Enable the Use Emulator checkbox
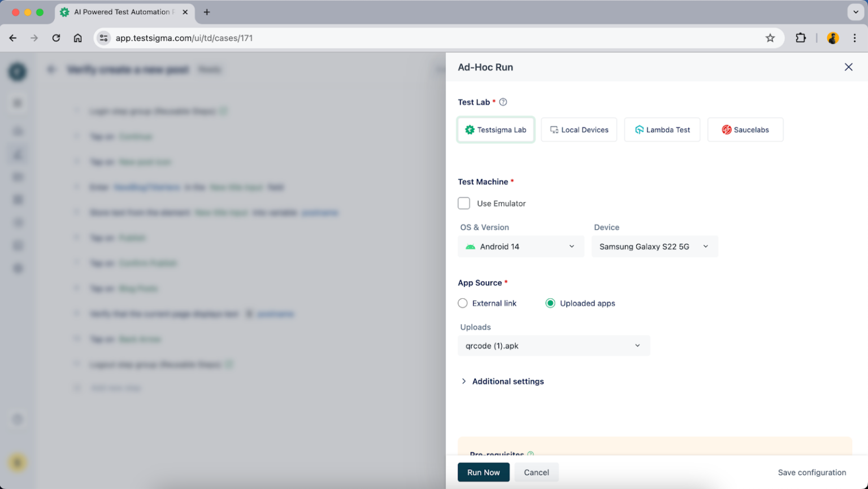This screenshot has height=489, width=868. [x=464, y=203]
